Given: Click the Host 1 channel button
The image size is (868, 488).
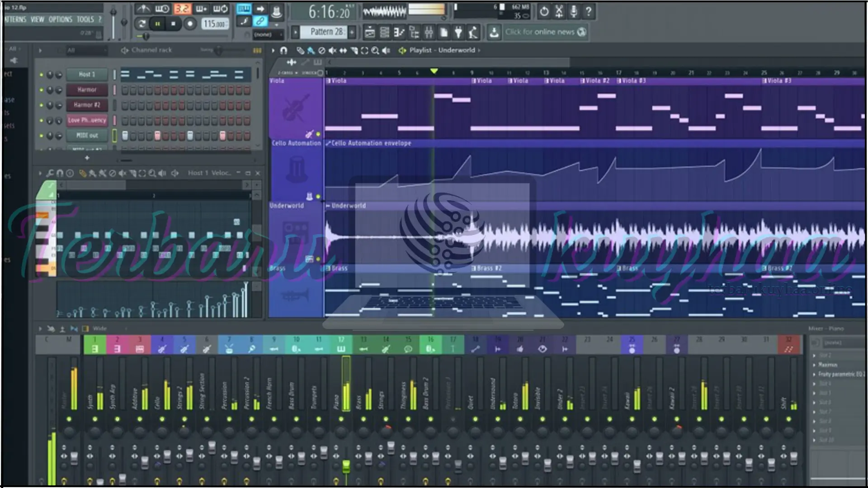Looking at the screenshot, I should [x=87, y=75].
